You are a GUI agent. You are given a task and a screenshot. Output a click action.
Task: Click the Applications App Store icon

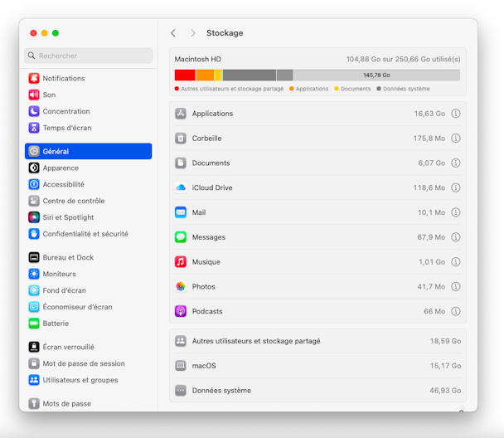coord(181,114)
